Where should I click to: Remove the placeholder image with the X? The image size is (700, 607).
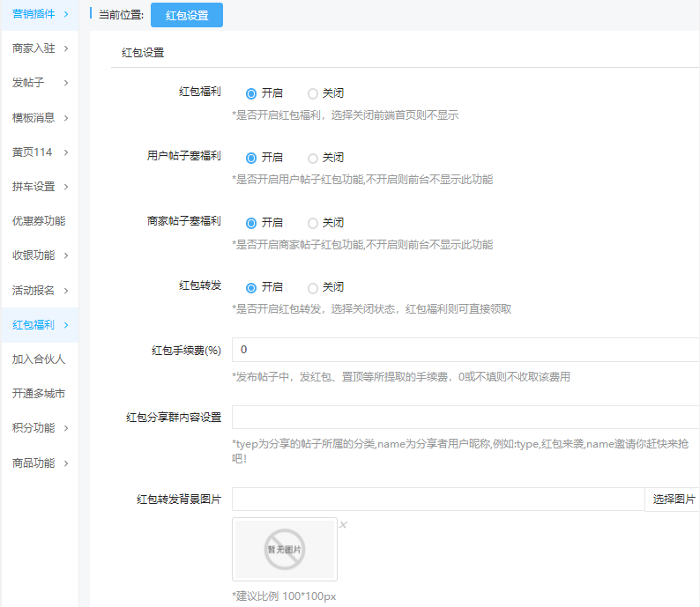click(x=343, y=525)
